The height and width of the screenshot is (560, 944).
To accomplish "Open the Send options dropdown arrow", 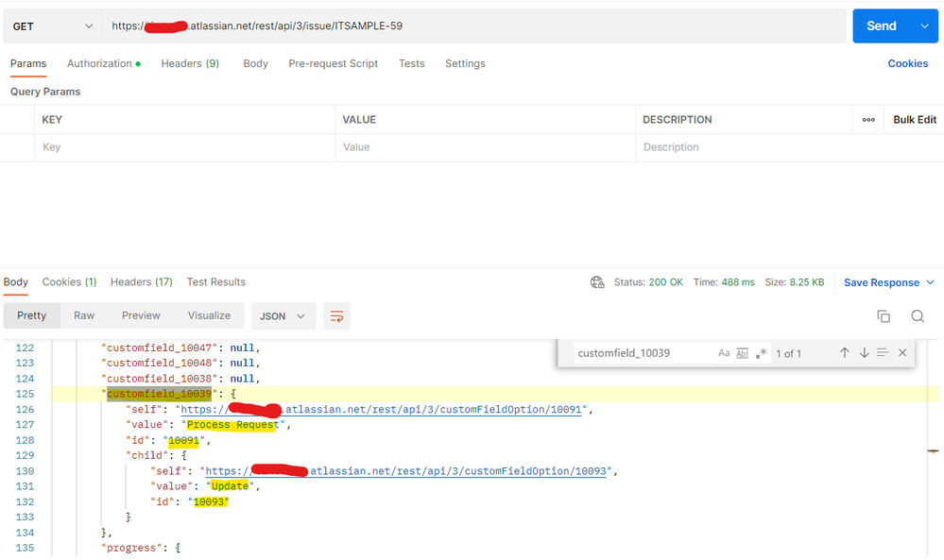I will (x=925, y=25).
